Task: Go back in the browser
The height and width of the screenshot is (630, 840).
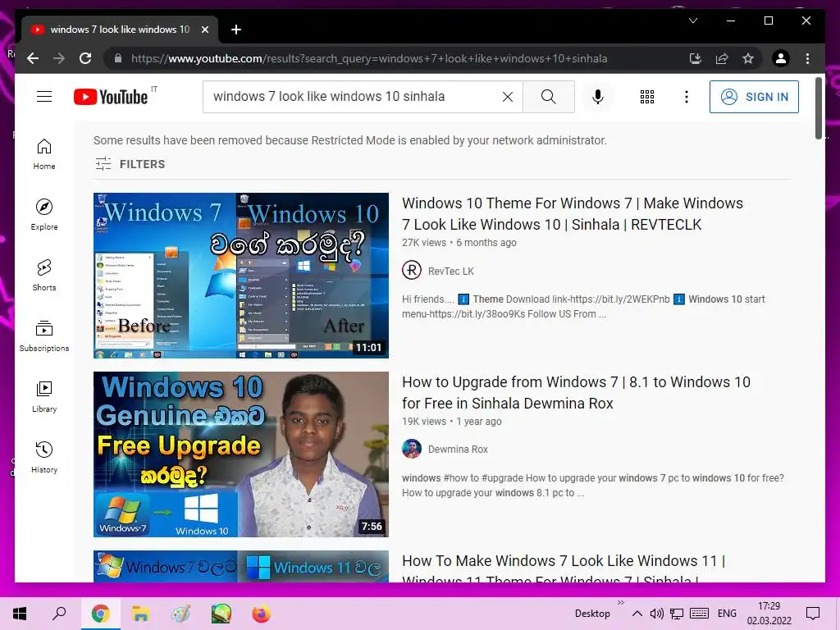Action: tap(33, 58)
